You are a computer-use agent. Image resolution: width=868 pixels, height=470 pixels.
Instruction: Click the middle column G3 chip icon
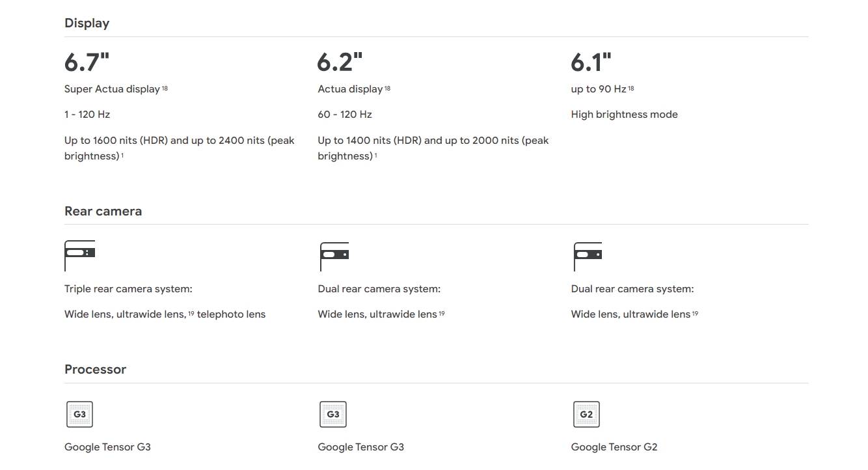[333, 414]
